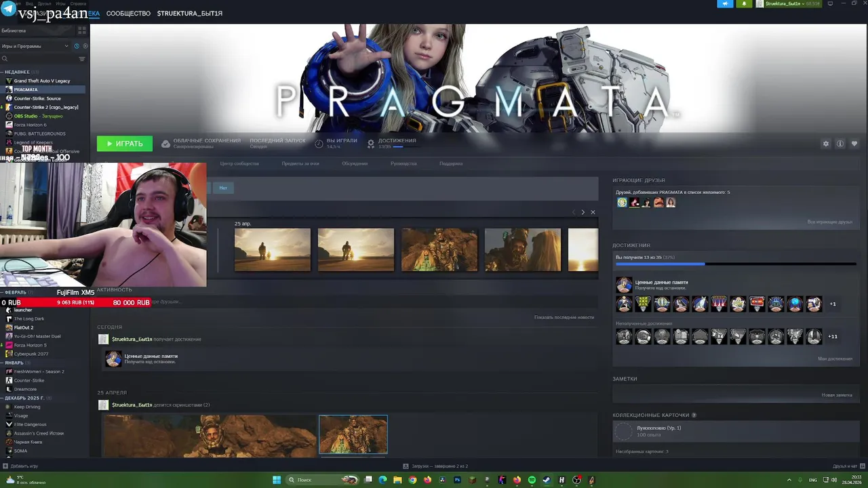Open Мои достижения link
The width and height of the screenshot is (868, 488).
[835, 359]
